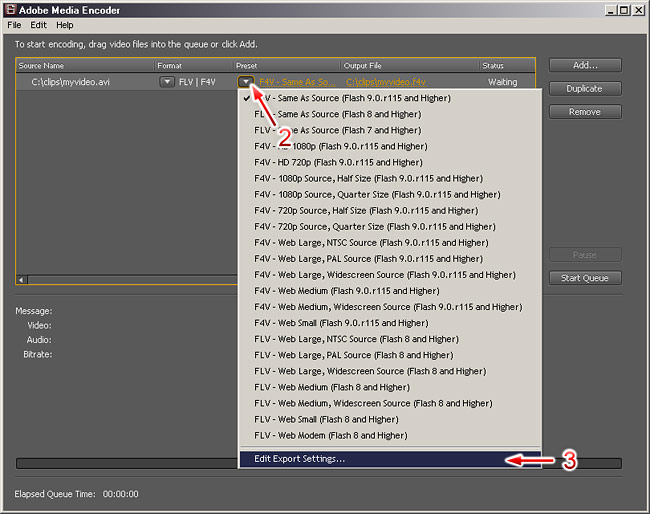Viewport: 650px width, 514px height.
Task: Select F4V - Web Large, Widescreen Source preset
Action: tap(390, 275)
